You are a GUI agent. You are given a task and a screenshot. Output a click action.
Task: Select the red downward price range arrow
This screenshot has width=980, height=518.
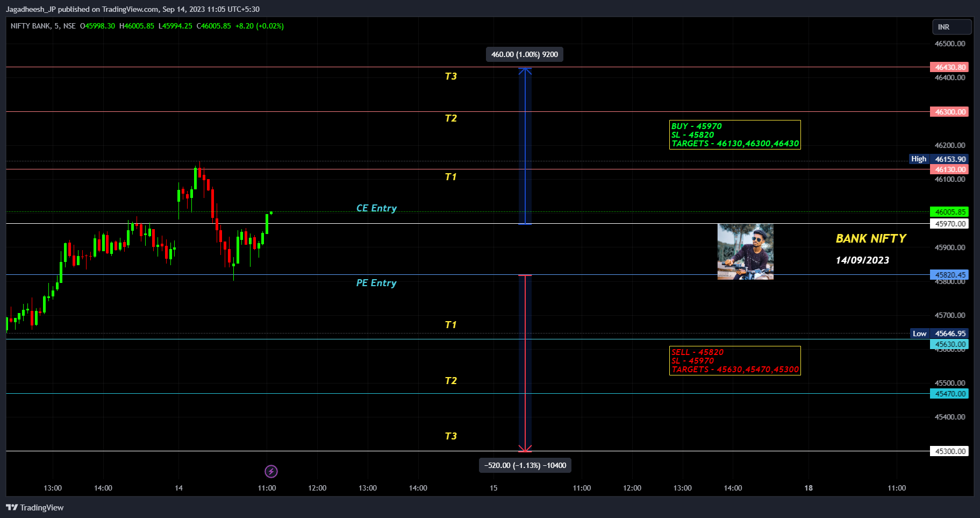(525, 364)
